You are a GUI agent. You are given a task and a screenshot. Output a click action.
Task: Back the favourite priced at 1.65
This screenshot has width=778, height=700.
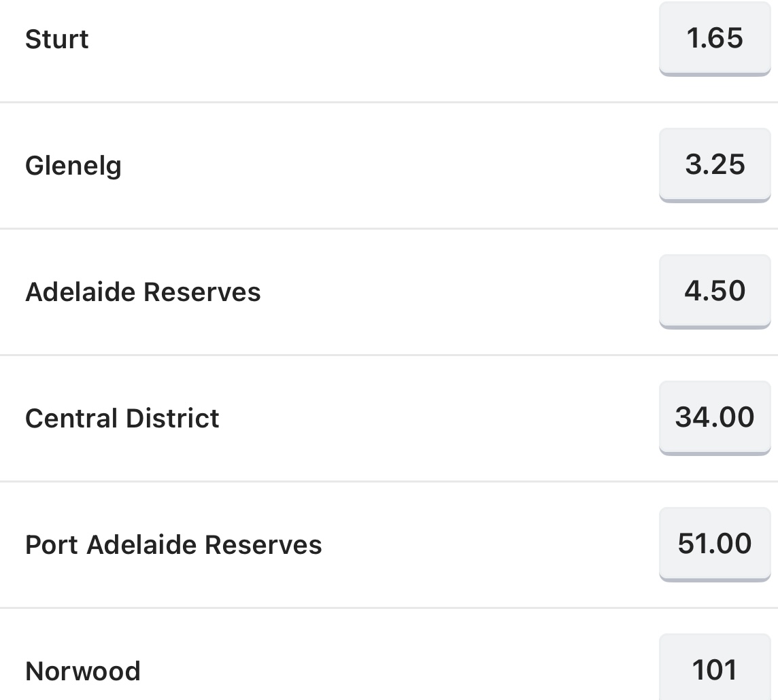[x=715, y=39]
